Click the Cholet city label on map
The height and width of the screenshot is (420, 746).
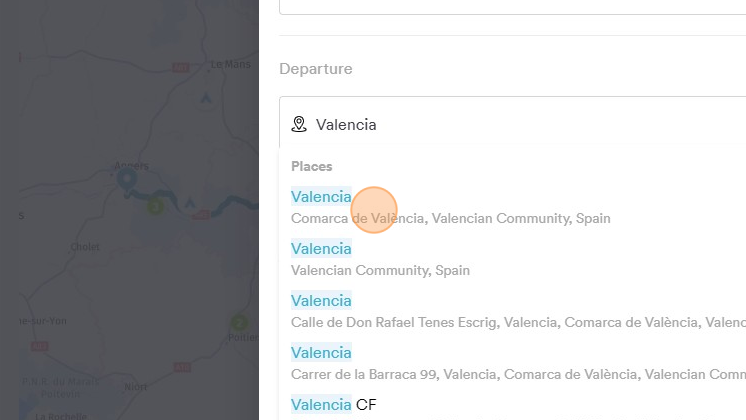[85, 246]
